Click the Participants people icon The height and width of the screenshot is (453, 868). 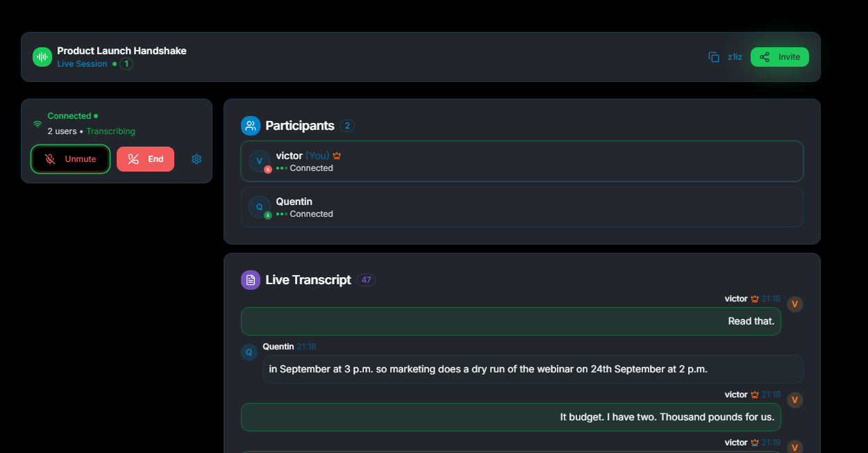[x=251, y=126]
